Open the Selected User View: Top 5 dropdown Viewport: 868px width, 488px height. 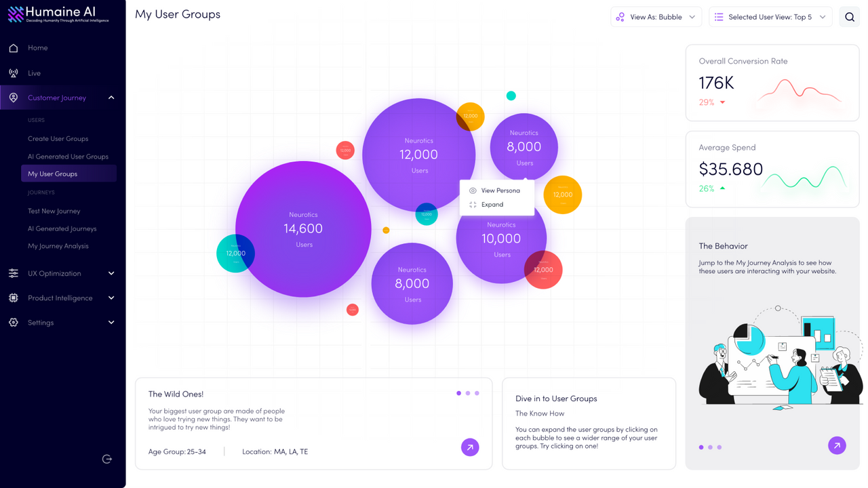coord(770,16)
